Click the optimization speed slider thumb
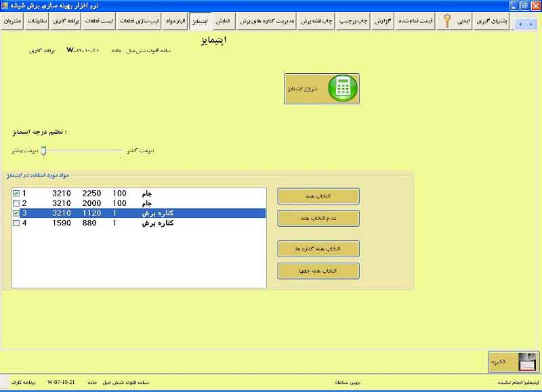 pos(43,151)
